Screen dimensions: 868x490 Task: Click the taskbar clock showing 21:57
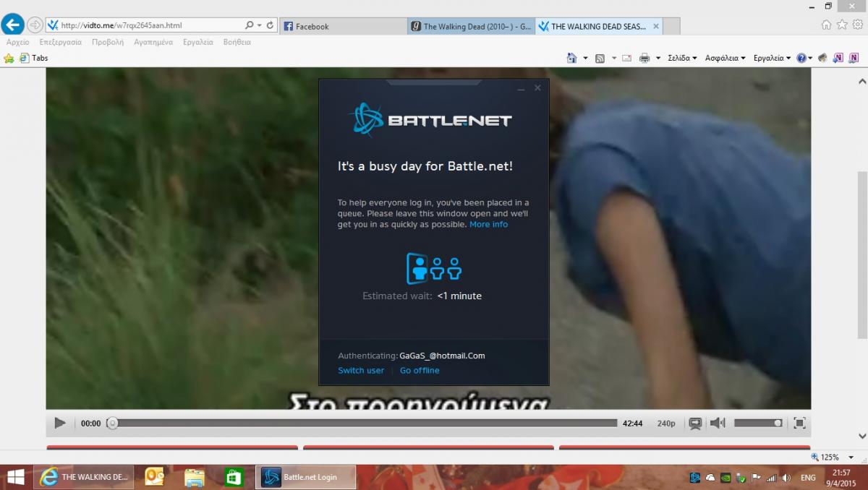pos(841,478)
